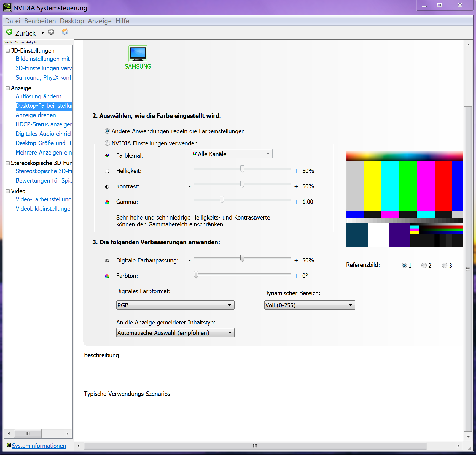Click the color bars reference image

click(x=405, y=199)
